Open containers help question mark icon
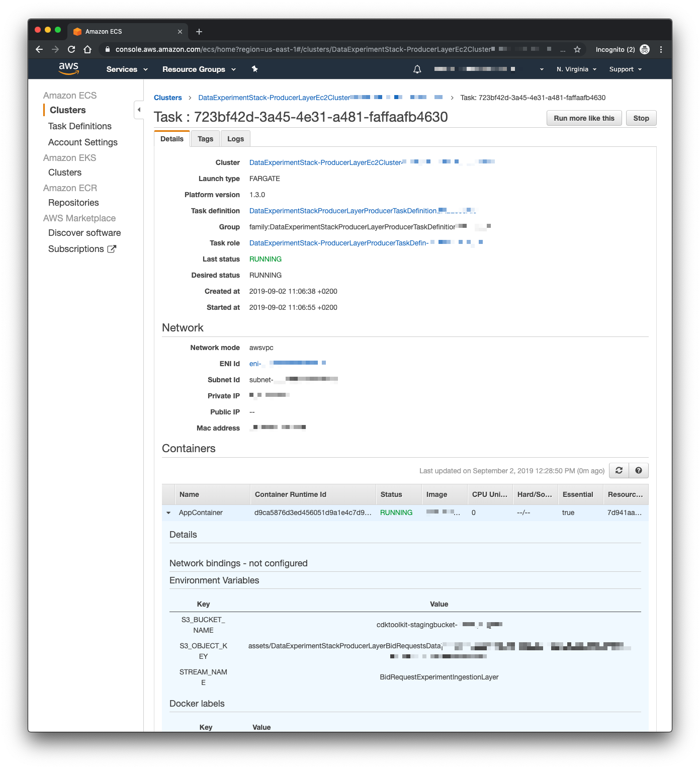Image resolution: width=700 pixels, height=769 pixels. pos(639,471)
